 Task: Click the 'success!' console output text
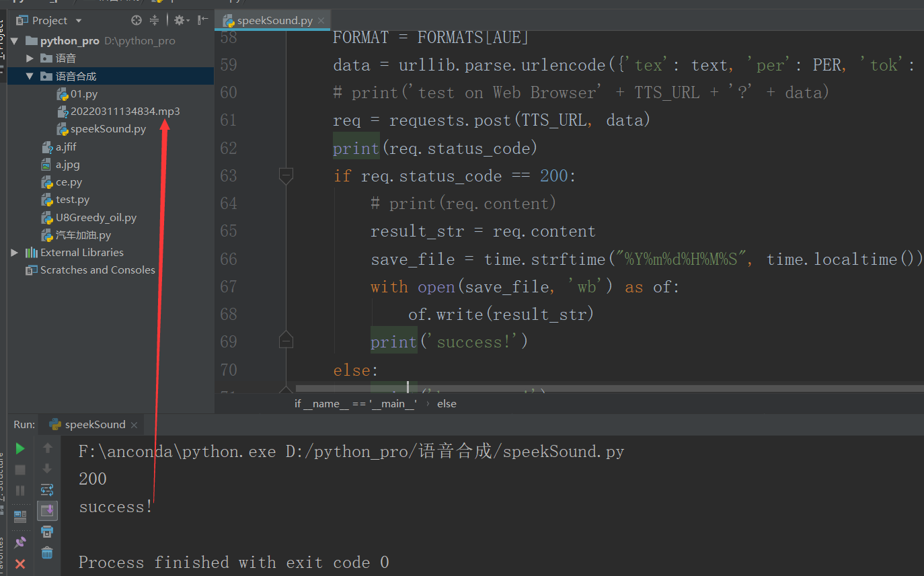tap(116, 507)
